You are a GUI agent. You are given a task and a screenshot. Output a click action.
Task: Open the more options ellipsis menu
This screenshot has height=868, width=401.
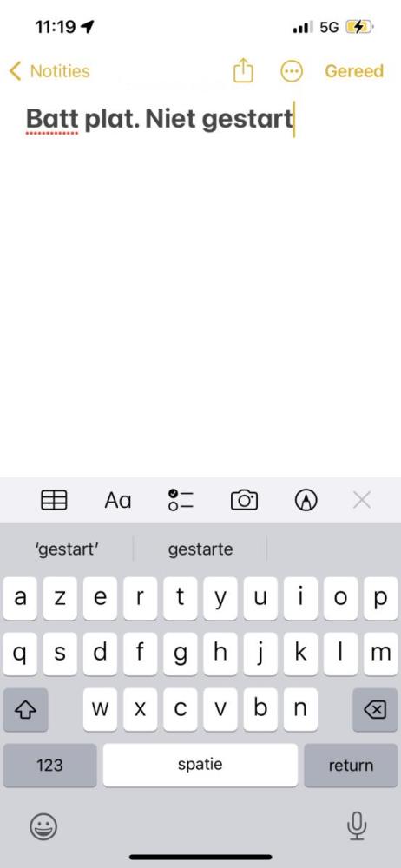pyautogui.click(x=292, y=71)
